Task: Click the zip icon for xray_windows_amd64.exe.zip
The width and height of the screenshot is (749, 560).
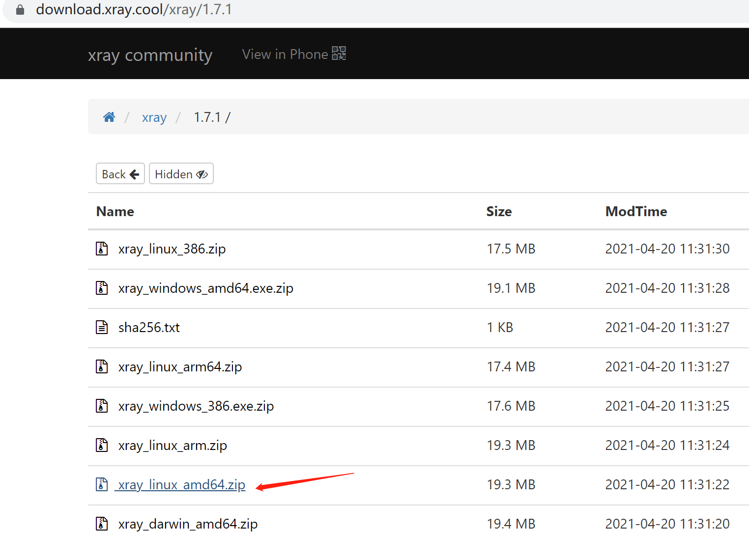Action: [x=102, y=288]
